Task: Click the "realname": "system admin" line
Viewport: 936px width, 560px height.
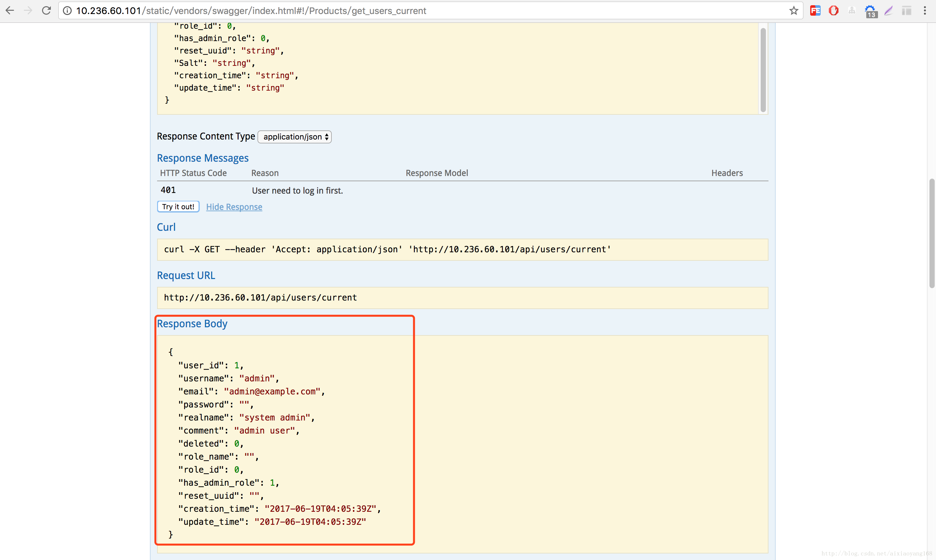Action: click(x=246, y=418)
